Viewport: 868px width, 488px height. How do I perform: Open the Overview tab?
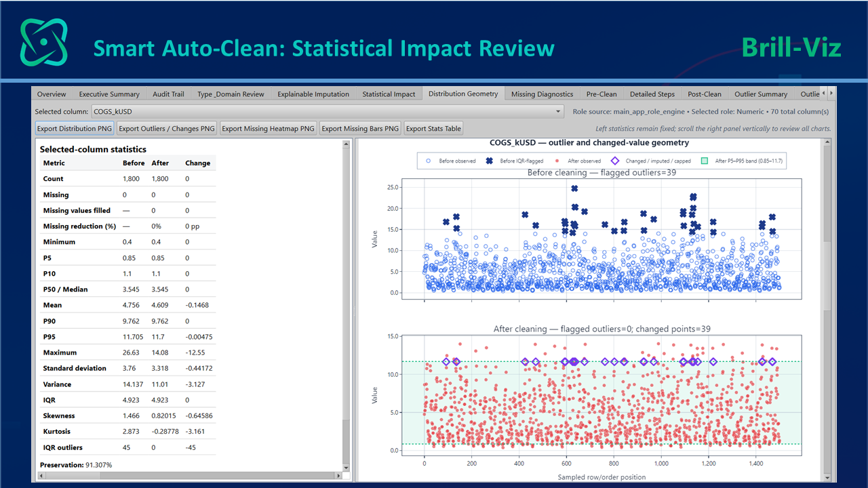pyautogui.click(x=52, y=94)
